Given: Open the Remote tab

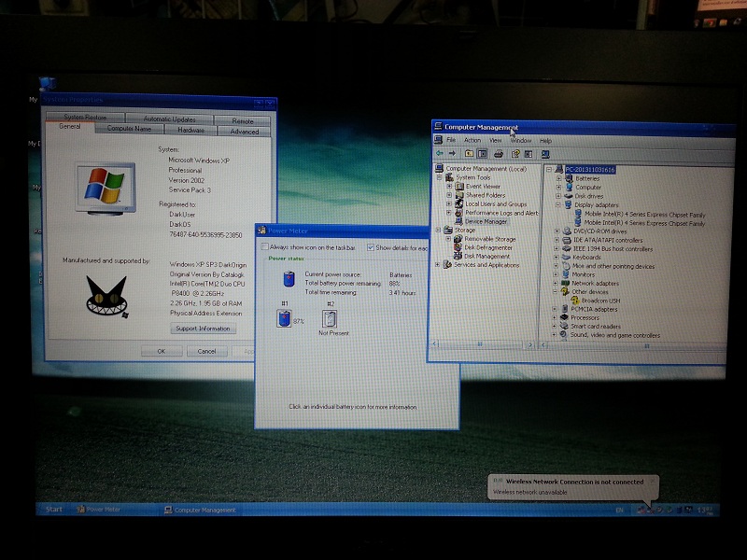Looking at the screenshot, I should (243, 121).
